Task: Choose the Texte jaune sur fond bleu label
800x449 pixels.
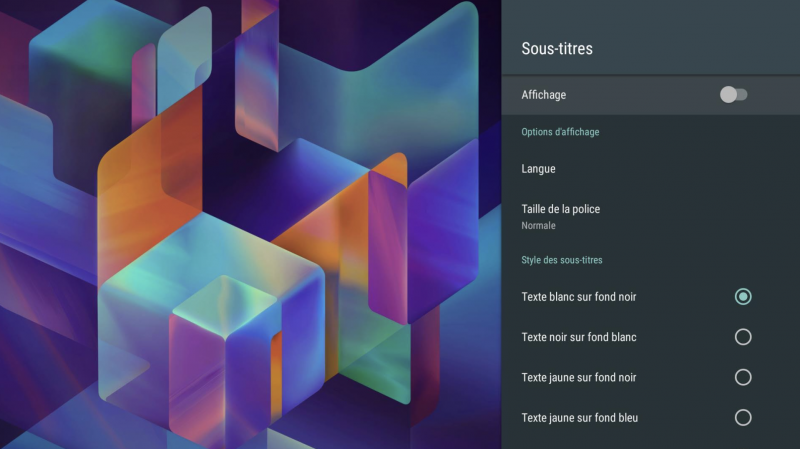Action: pyautogui.click(x=580, y=417)
